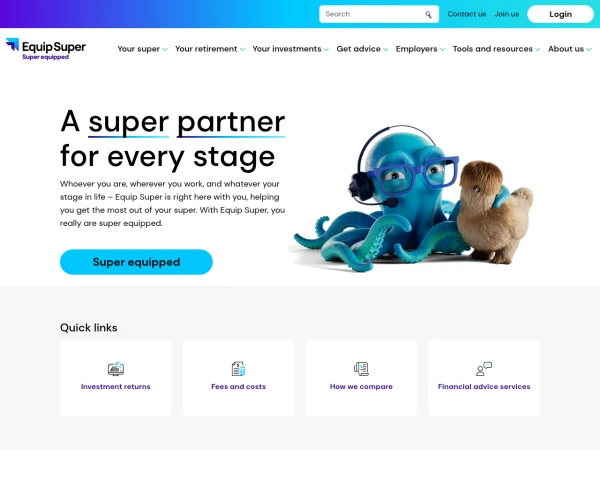Open the Fees and costs link text
The height and width of the screenshot is (480, 600).
tap(238, 387)
